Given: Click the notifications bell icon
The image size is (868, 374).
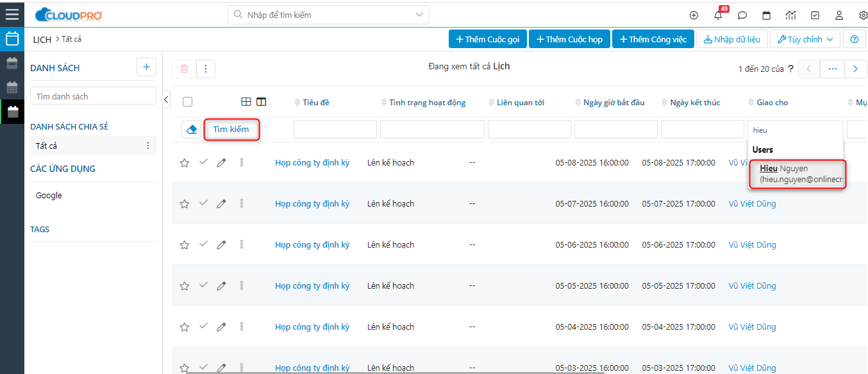Looking at the screenshot, I should coord(718,15).
